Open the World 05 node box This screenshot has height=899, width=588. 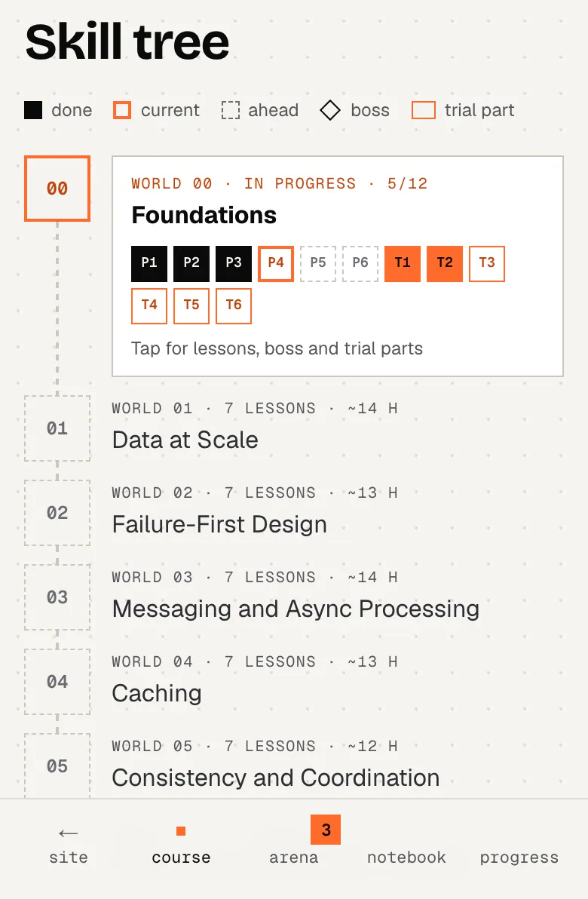pyautogui.click(x=57, y=766)
